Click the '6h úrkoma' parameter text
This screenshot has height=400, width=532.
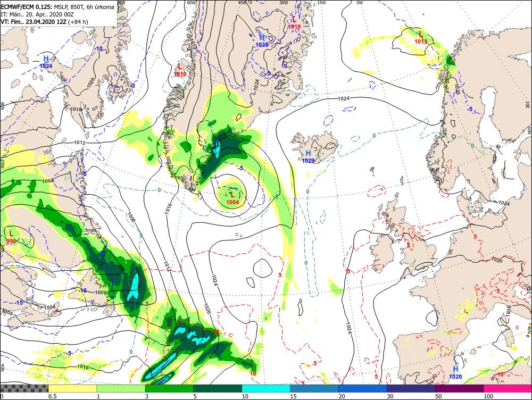(x=101, y=7)
